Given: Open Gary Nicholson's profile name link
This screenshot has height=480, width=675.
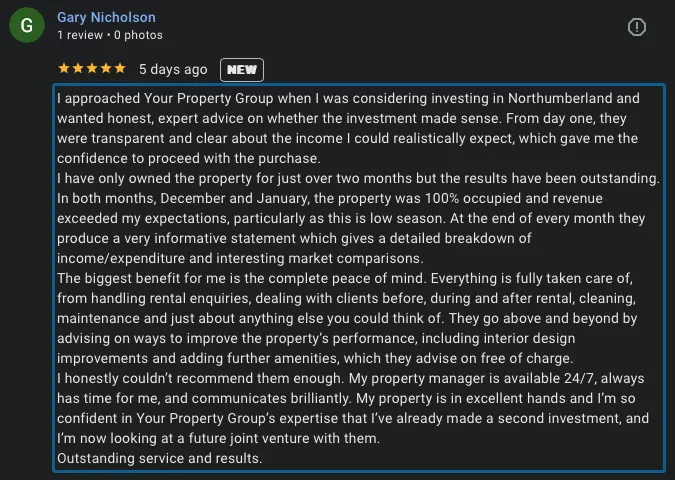Looking at the screenshot, I should [x=106, y=17].
